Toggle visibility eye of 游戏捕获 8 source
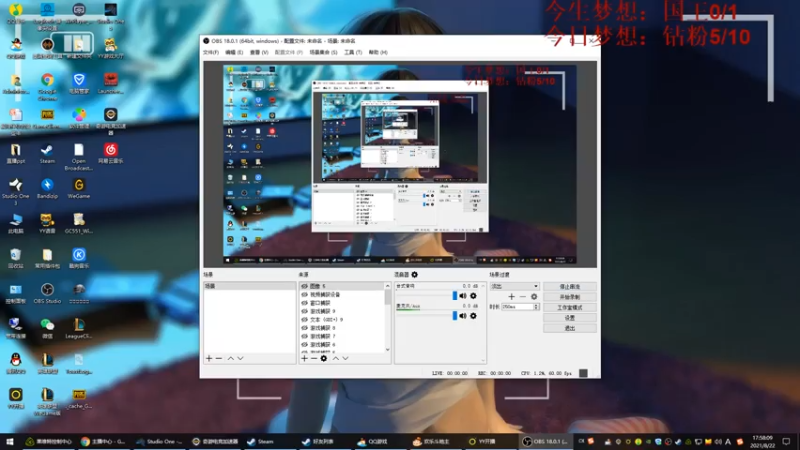This screenshot has width=800, height=450. click(305, 328)
